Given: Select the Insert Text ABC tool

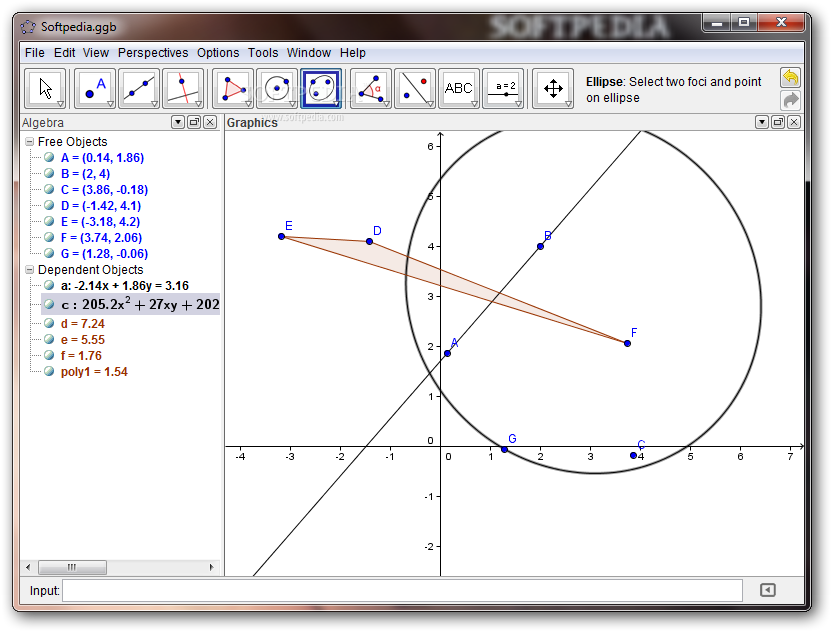Looking at the screenshot, I should [x=459, y=88].
